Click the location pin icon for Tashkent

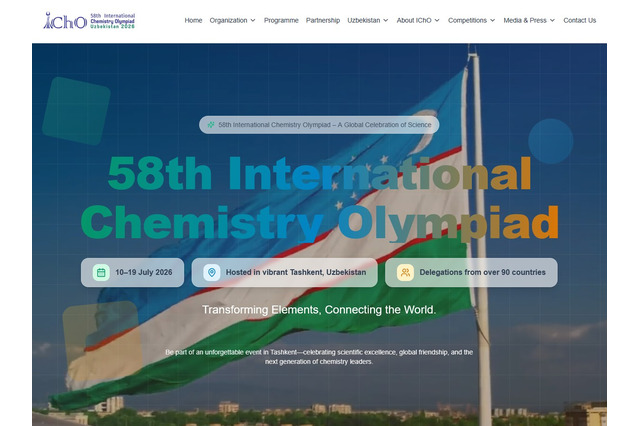(x=211, y=272)
